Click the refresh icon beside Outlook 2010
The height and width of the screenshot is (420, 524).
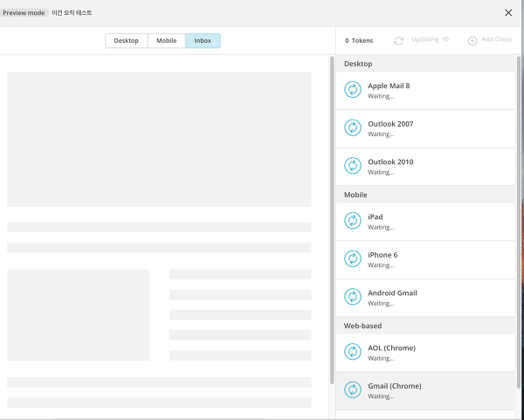353,166
